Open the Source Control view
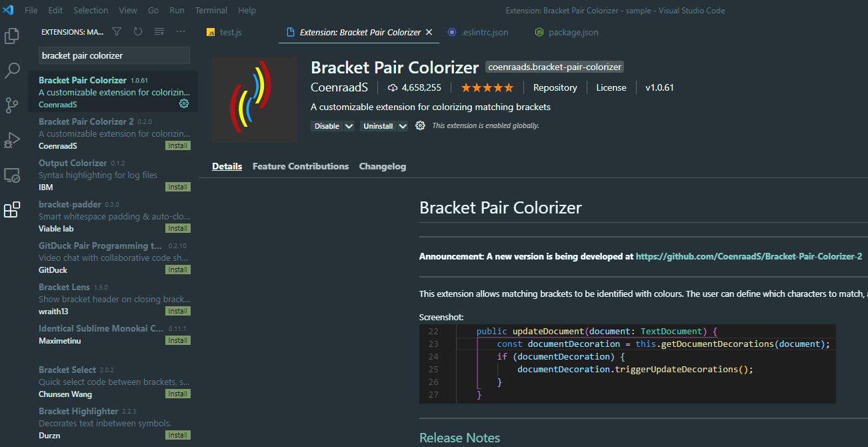 point(12,105)
